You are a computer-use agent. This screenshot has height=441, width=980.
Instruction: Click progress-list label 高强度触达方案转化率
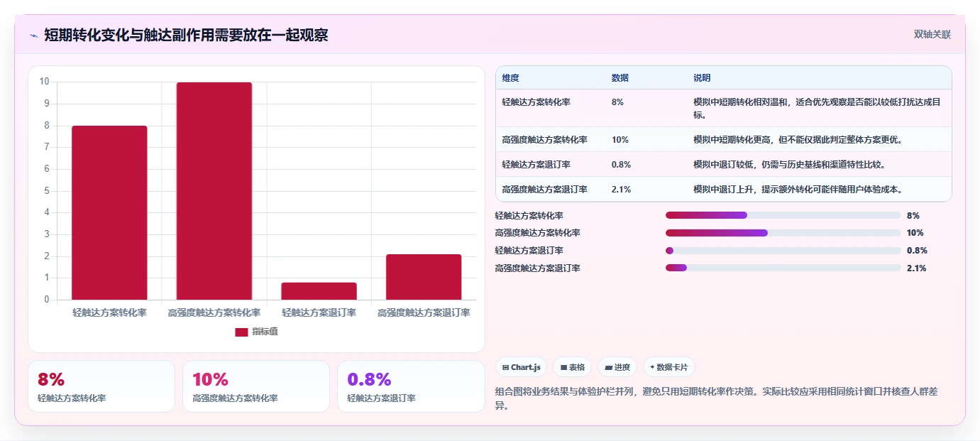coord(538,233)
